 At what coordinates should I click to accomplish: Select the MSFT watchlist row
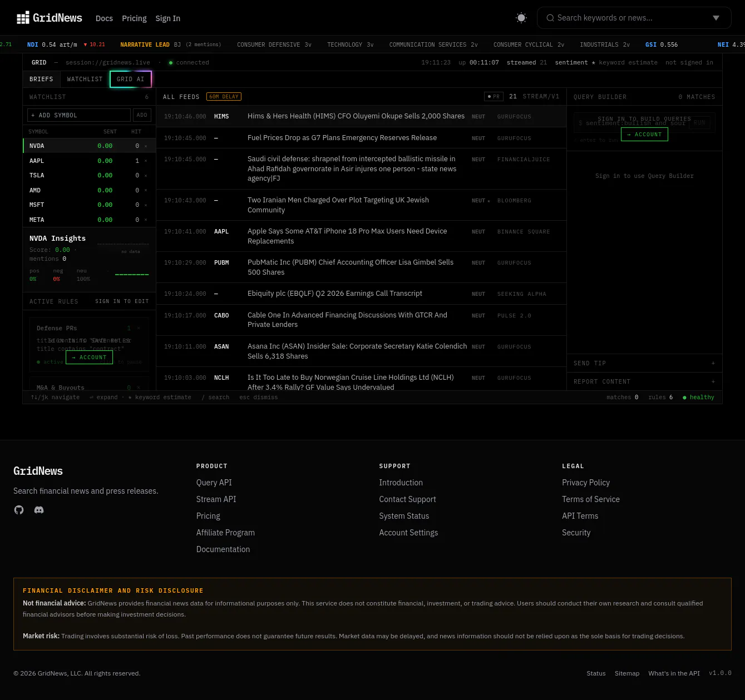[89, 205]
